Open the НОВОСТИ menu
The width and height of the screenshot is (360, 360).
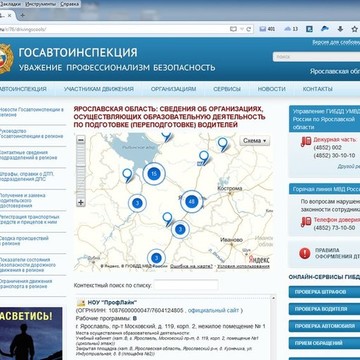[x=272, y=89]
